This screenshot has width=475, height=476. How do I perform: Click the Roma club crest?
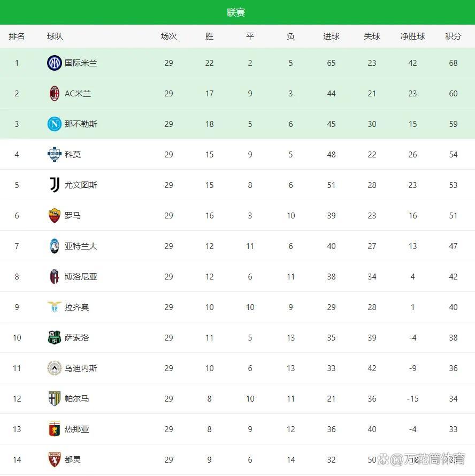[55, 216]
